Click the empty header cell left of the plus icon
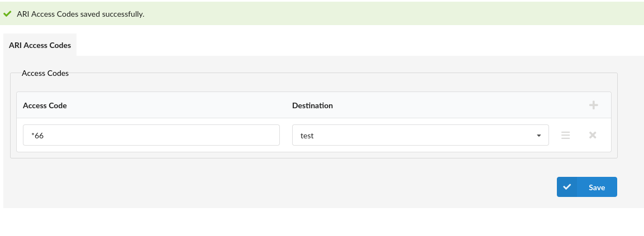The image size is (644, 236). tap(503, 105)
